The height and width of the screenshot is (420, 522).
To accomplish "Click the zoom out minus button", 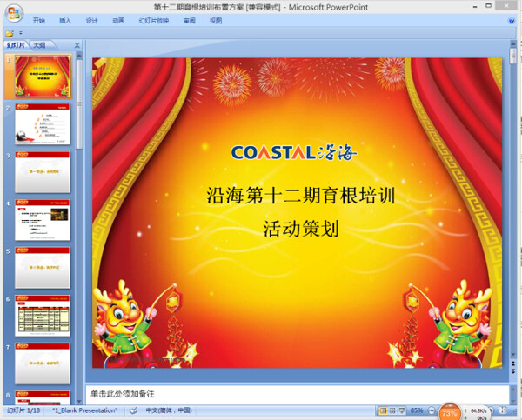I will [x=432, y=410].
